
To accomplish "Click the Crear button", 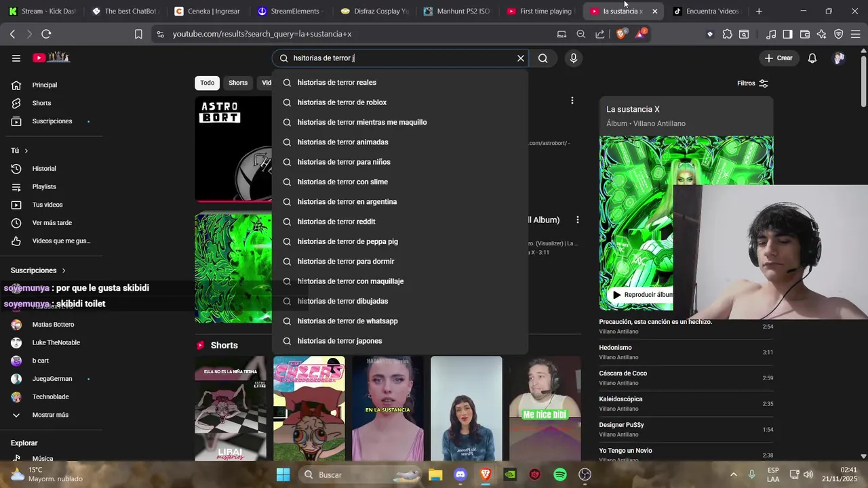I will 778,58.
